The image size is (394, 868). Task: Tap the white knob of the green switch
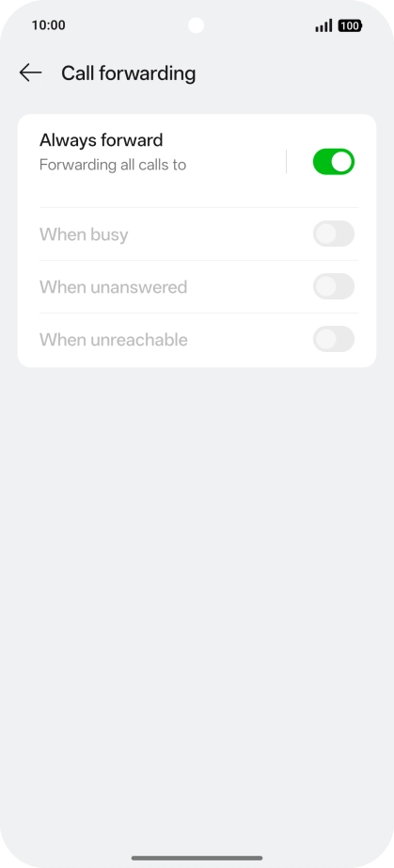point(342,162)
